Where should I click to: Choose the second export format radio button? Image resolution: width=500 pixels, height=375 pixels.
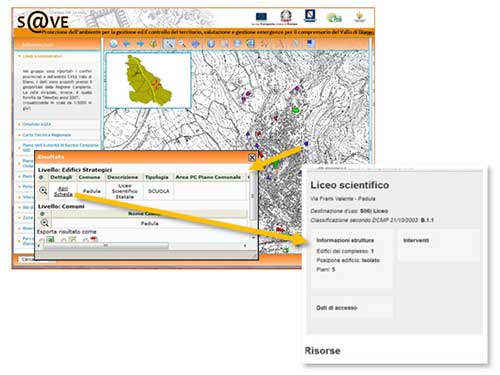[x=64, y=241]
